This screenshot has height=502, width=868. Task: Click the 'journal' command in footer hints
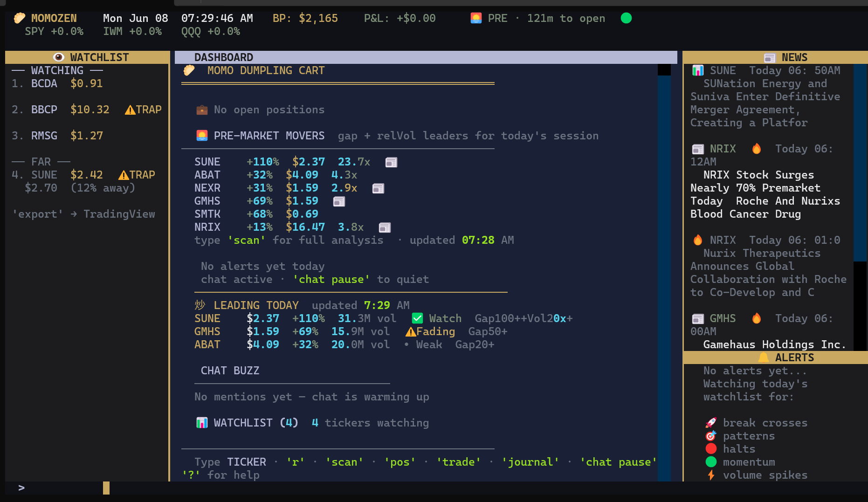(x=530, y=462)
